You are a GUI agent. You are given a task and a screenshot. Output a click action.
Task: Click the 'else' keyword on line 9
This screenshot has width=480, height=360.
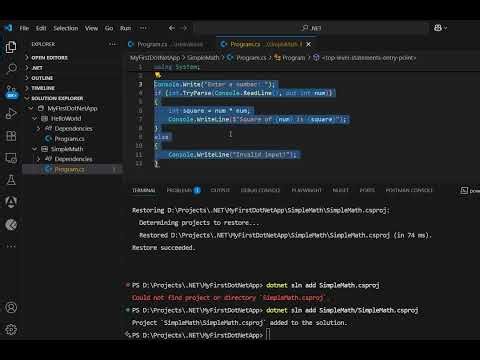(x=162, y=137)
